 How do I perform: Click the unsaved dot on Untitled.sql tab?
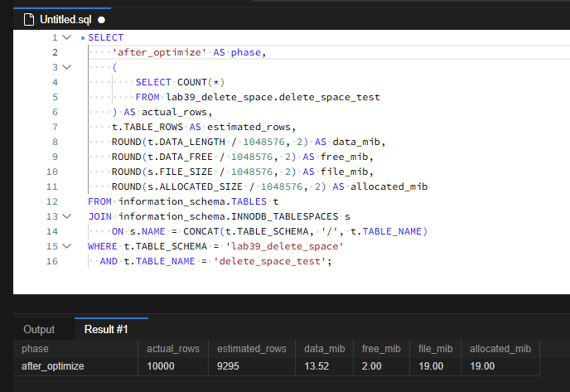101,20
